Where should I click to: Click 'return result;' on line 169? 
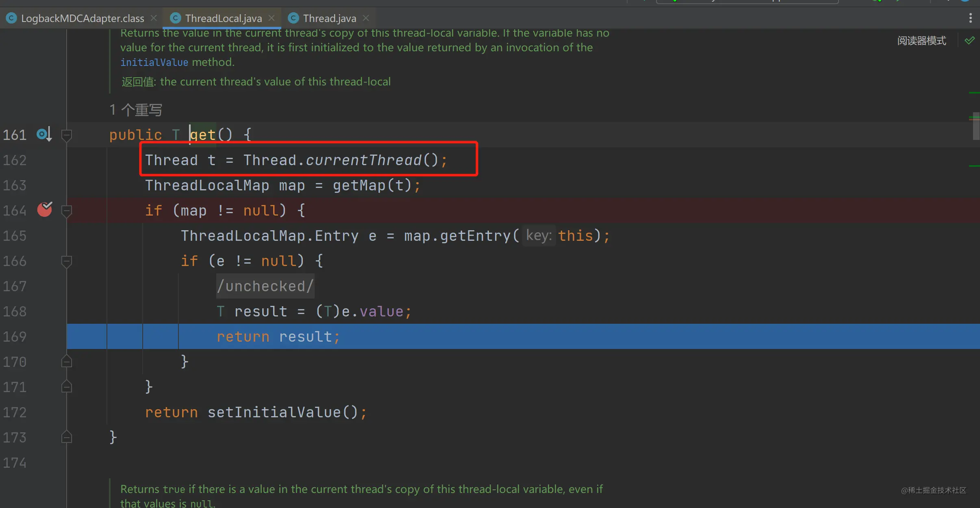point(278,337)
